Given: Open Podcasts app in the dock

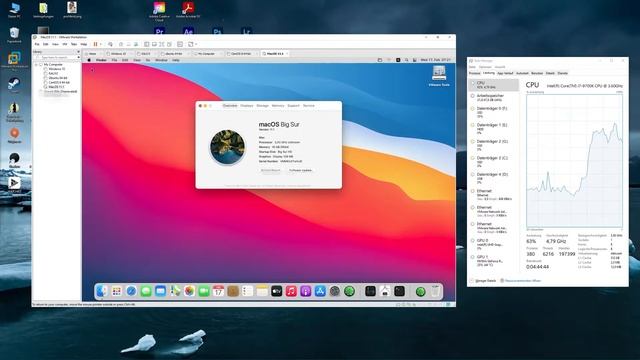Looking at the screenshot, I should pyautogui.click(x=306, y=291).
